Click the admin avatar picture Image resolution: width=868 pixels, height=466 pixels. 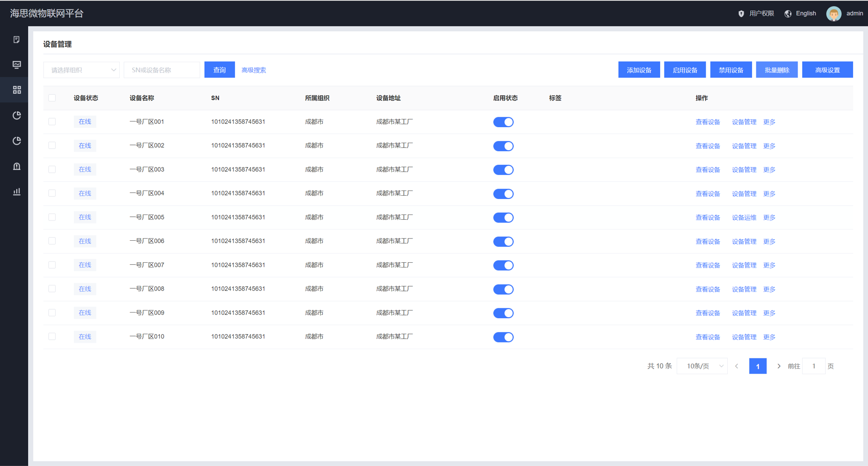(x=833, y=14)
